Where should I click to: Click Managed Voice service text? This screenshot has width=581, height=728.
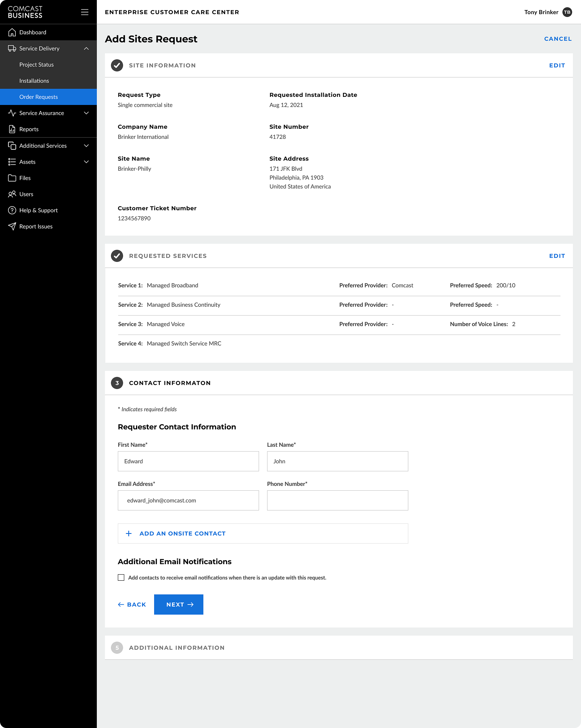[x=166, y=324]
